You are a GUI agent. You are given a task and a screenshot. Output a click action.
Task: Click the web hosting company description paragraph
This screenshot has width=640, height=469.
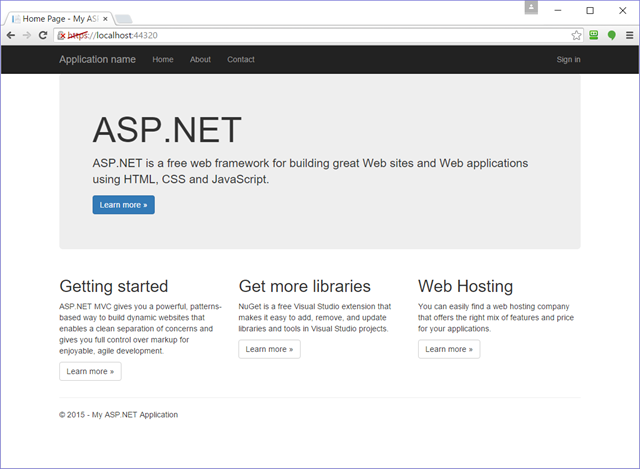click(496, 318)
